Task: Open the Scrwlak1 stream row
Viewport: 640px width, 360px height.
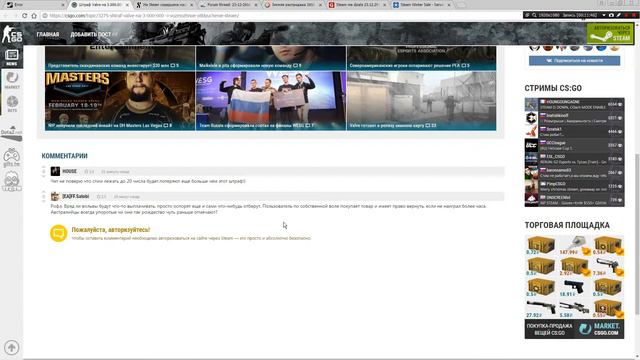Action: click(574, 131)
